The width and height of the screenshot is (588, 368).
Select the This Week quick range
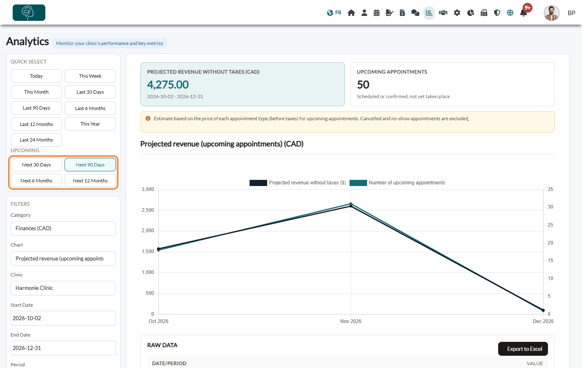pyautogui.click(x=90, y=76)
